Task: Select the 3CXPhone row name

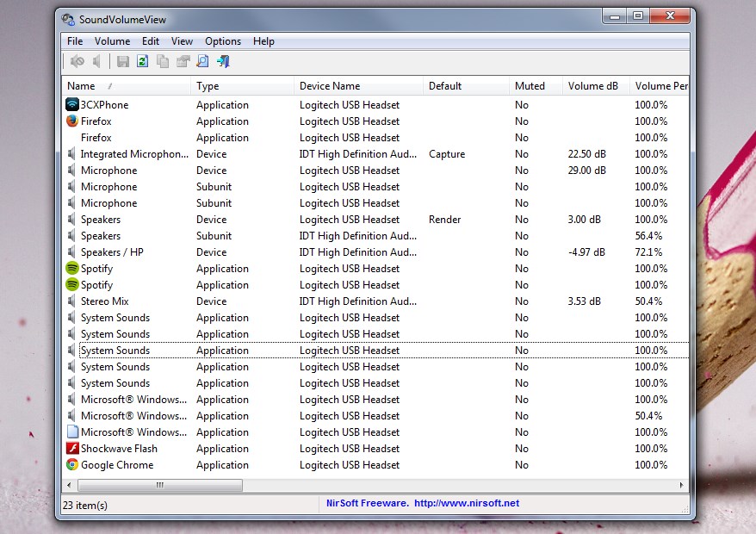Action: pos(104,105)
